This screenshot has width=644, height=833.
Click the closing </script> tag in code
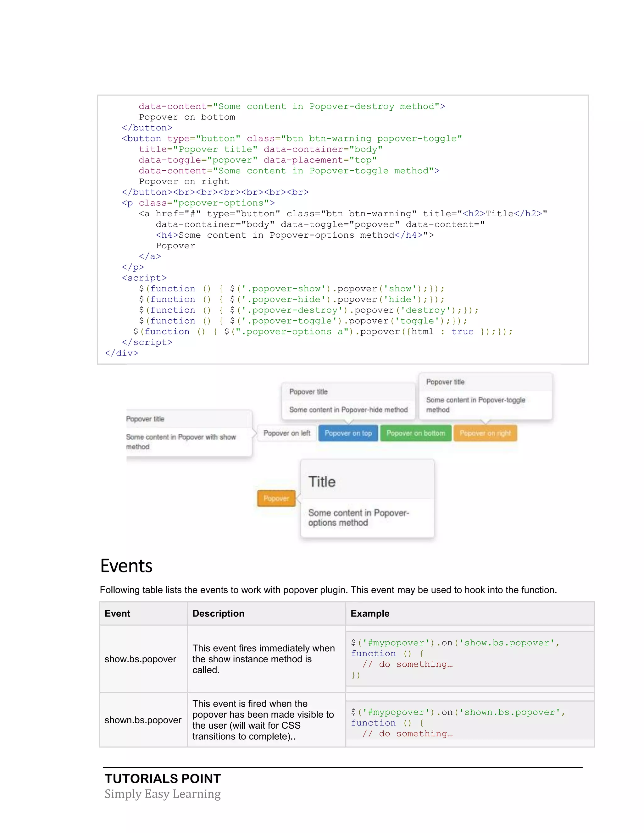(x=147, y=342)
